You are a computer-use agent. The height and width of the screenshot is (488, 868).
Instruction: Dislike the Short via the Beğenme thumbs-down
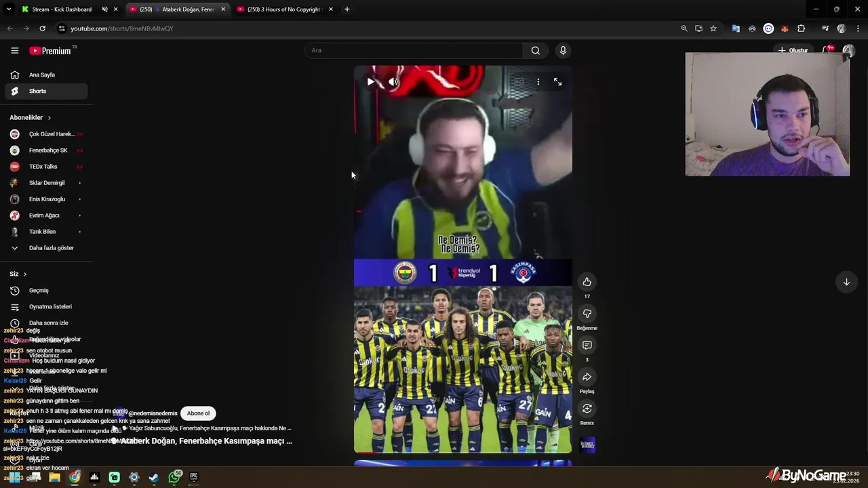(587, 313)
